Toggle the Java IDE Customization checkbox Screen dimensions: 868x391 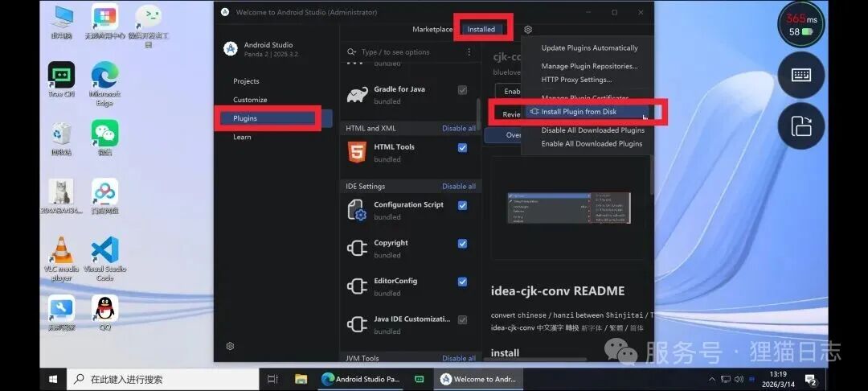click(x=462, y=320)
